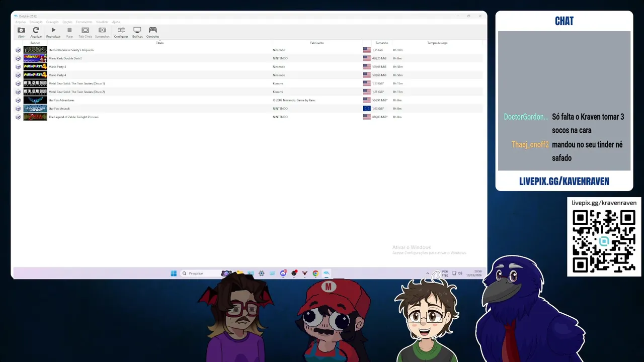Click the Abrir toolbar icon
The height and width of the screenshot is (362, 644).
click(21, 32)
